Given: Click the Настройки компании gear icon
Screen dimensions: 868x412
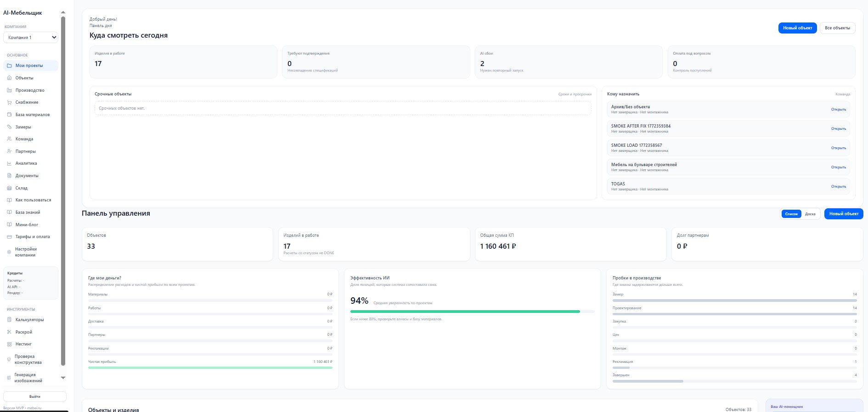Looking at the screenshot, I should coord(9,252).
